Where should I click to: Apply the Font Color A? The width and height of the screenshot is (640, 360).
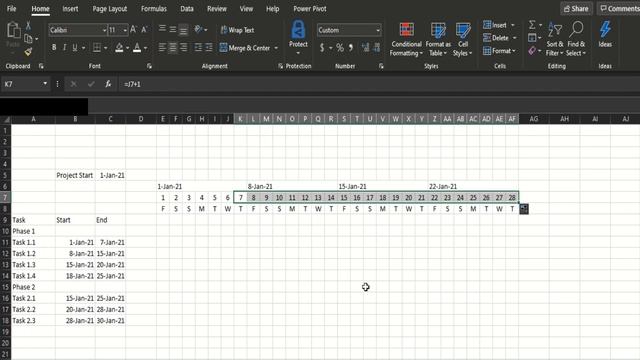pos(137,48)
